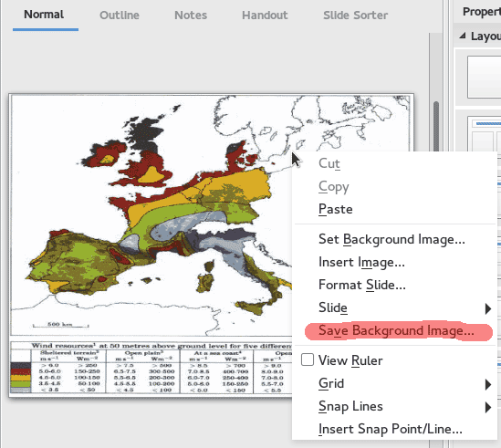Screen dimensions: 501x448
Task: Expand the Slide submenu arrow
Action: tap(487, 308)
